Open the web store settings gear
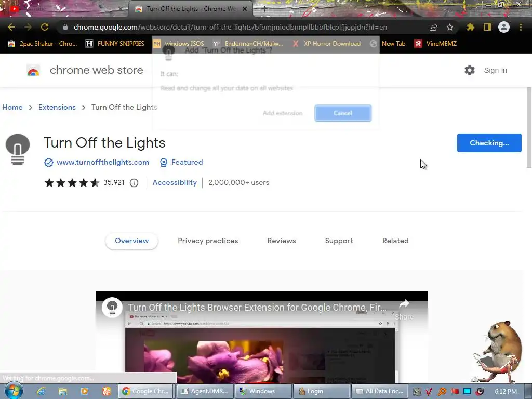This screenshot has width=532, height=399. point(470,70)
